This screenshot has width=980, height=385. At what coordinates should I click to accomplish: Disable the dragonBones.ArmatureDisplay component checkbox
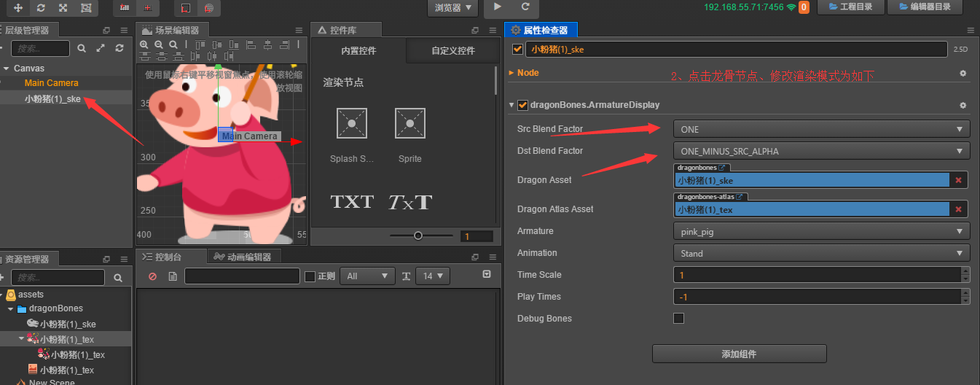pyautogui.click(x=522, y=105)
